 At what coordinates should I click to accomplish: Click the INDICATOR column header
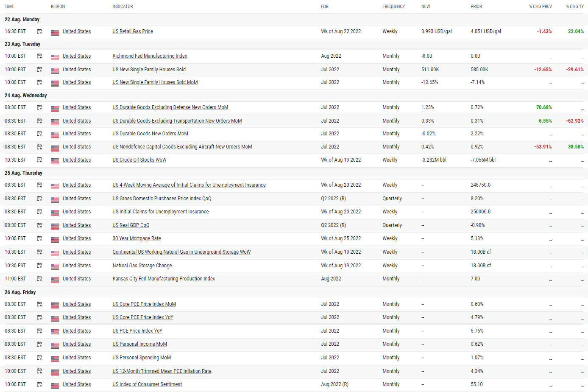(123, 6)
